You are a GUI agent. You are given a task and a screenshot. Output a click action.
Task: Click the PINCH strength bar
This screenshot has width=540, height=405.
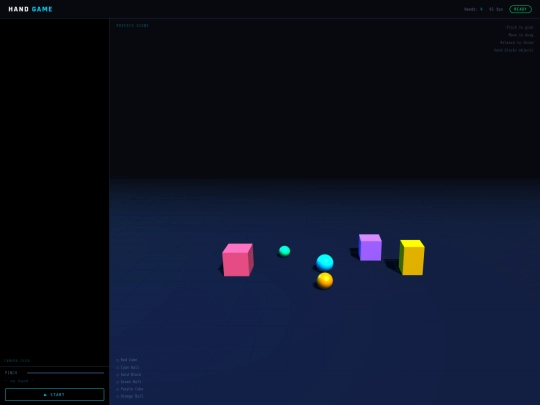[x=65, y=373]
